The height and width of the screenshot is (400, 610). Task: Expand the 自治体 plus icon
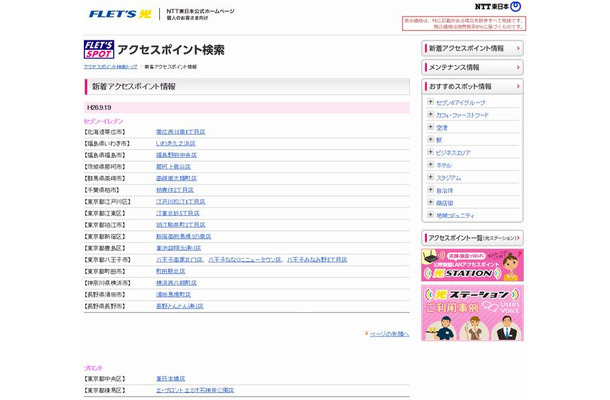click(x=430, y=190)
